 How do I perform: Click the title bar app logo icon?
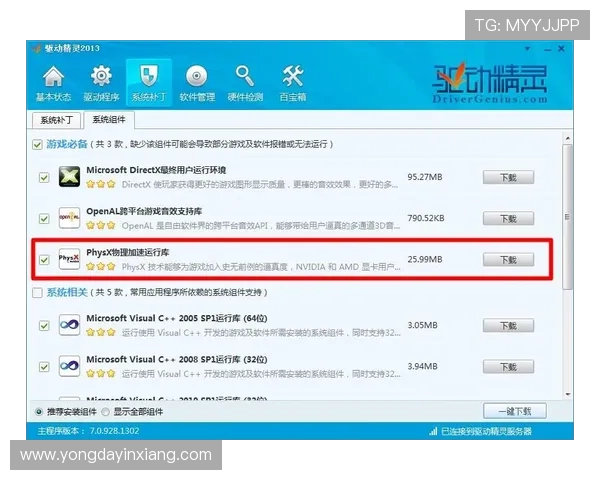click(x=37, y=49)
